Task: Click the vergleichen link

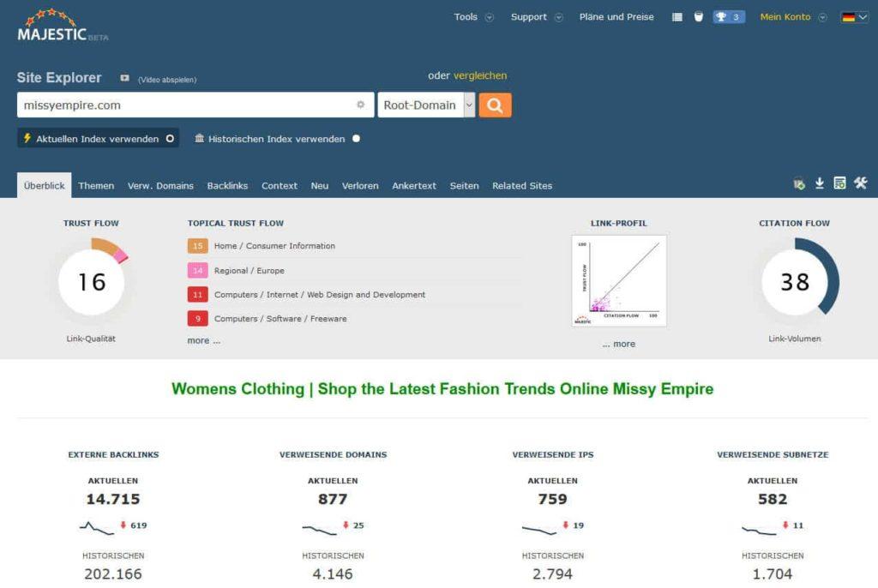Action: (480, 75)
